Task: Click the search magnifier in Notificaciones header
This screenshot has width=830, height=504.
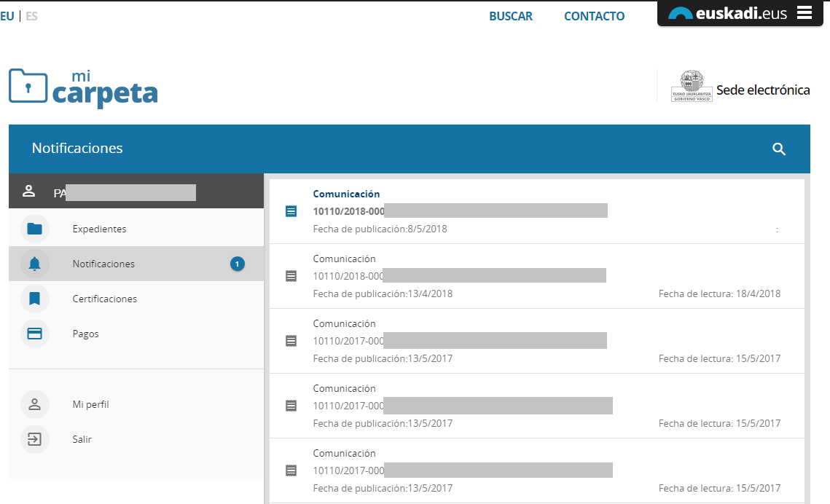Action: 779,149
